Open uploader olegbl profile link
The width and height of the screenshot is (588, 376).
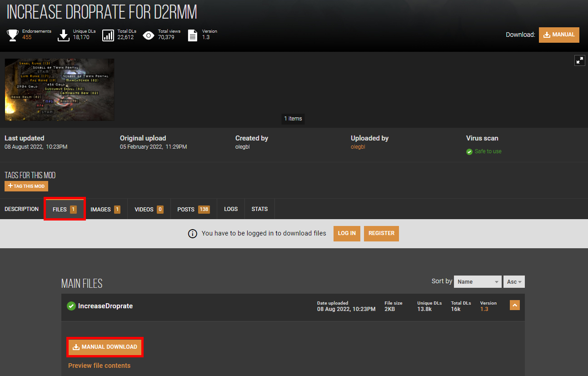[x=358, y=147]
